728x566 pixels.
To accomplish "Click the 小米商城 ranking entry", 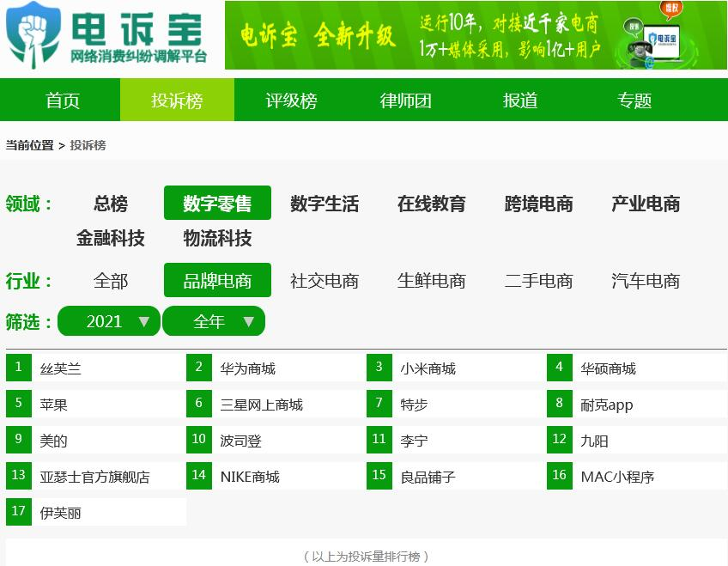I will [457, 368].
